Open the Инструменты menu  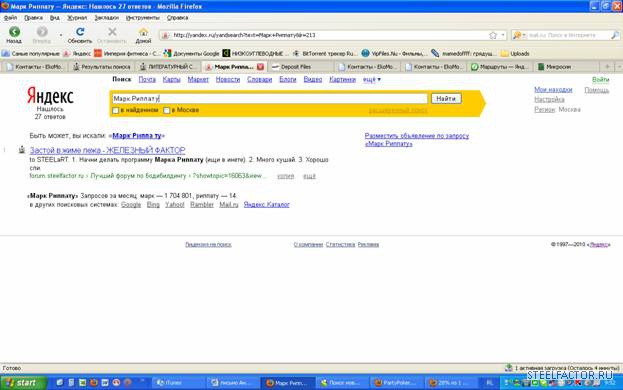click(143, 18)
